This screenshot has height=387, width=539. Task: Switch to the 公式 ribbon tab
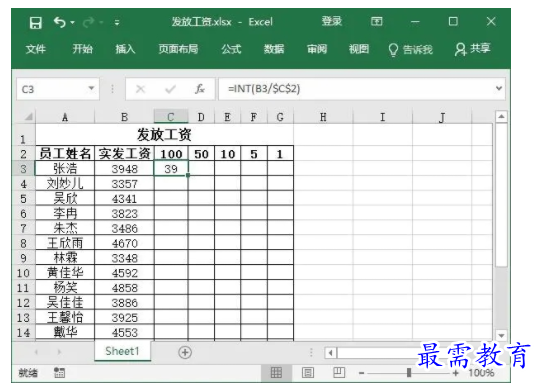coord(231,49)
